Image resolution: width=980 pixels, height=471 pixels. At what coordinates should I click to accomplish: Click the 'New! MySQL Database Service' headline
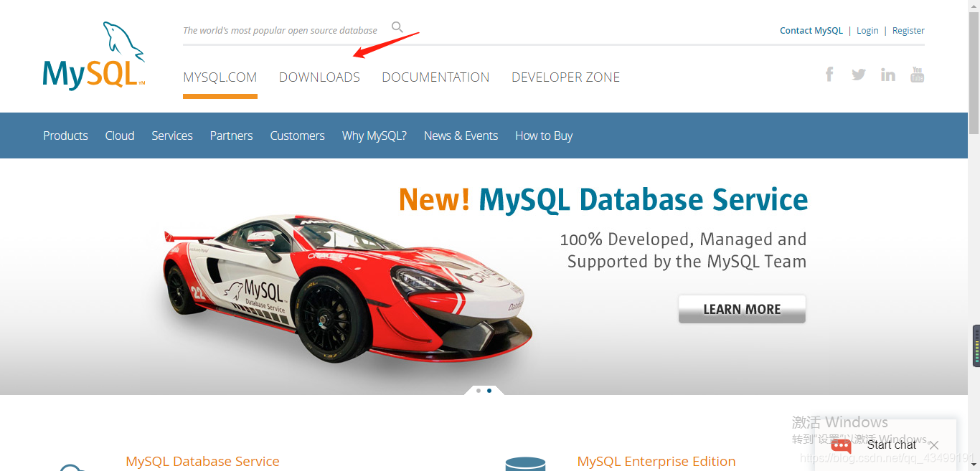603,199
